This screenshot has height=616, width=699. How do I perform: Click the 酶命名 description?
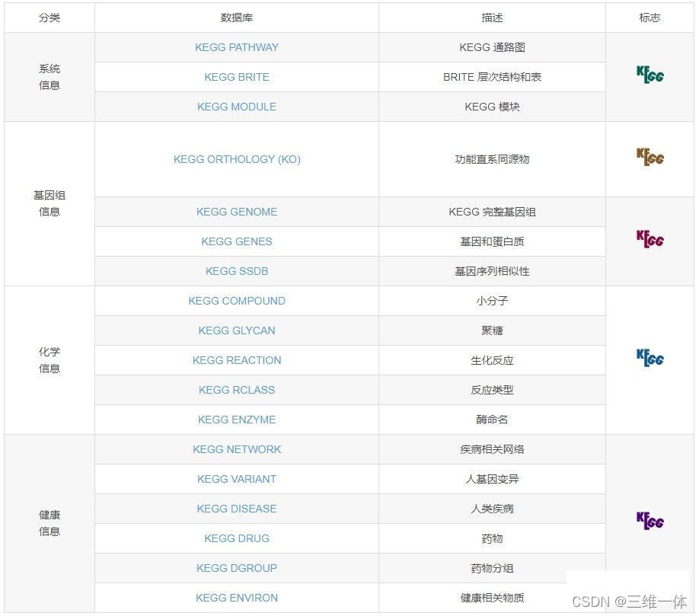tap(492, 420)
